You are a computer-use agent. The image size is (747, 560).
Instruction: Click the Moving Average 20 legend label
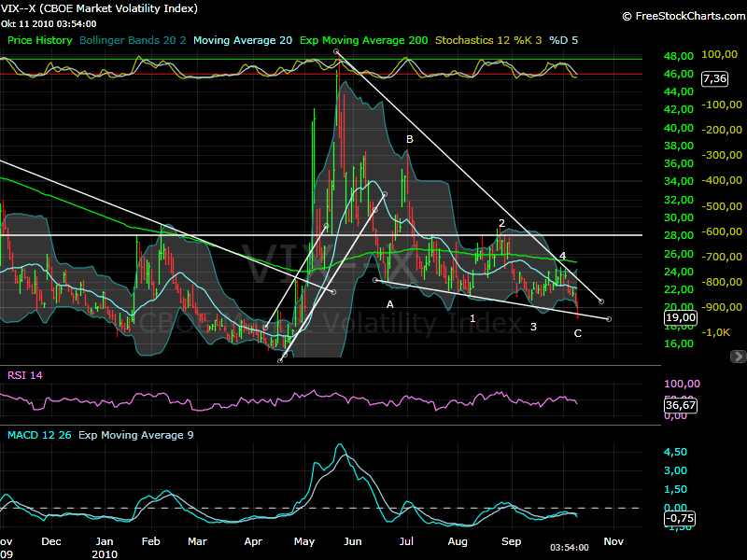coord(243,40)
